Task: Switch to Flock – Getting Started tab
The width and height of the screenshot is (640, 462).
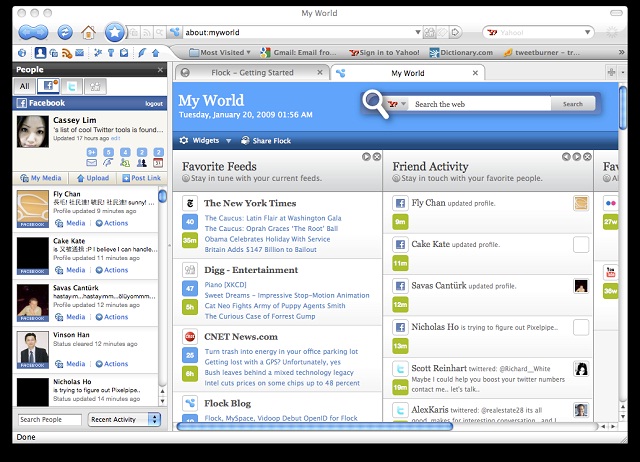Action: [252, 73]
